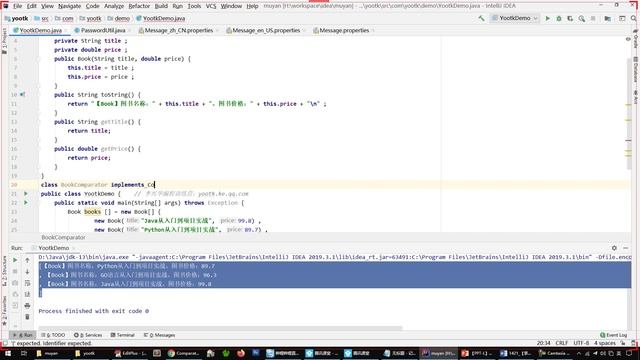Image resolution: width=640 pixels, height=360 pixels.
Task: Toggle Scroll to End in Run console
Action: tap(27, 294)
